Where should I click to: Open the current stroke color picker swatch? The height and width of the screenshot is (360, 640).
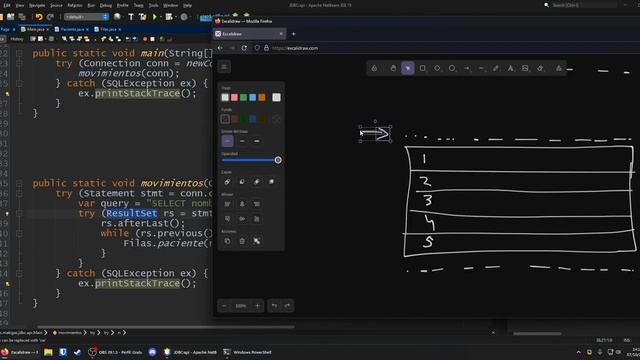(276, 97)
